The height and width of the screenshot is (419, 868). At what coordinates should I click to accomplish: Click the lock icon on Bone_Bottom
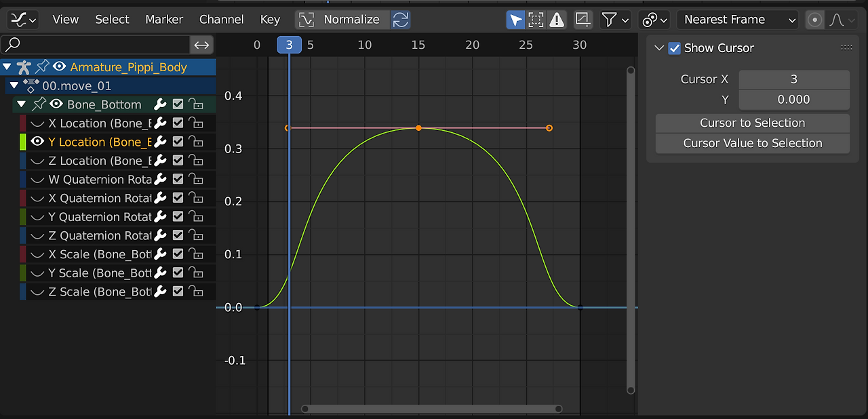[x=196, y=104]
